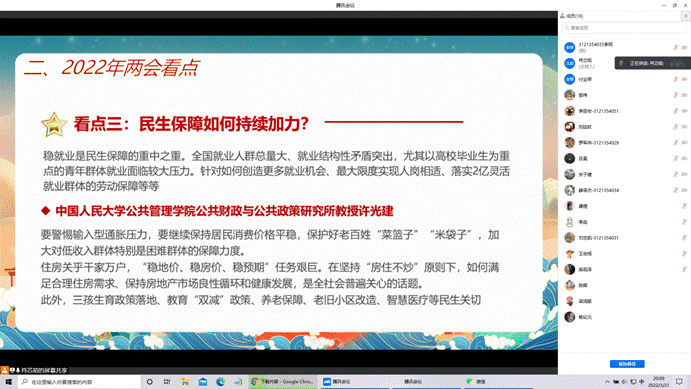The image size is (691, 389).
Task: Switch to Google Chrome taskbar window
Action: (283, 382)
